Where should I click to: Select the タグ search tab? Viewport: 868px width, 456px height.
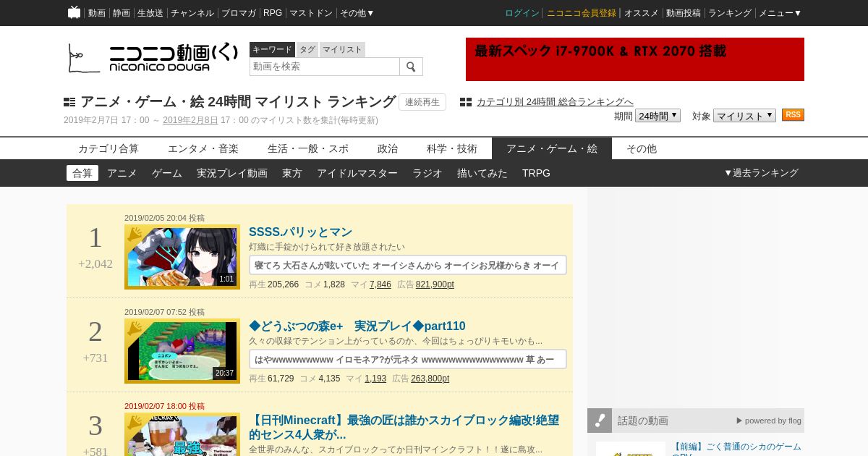307,49
